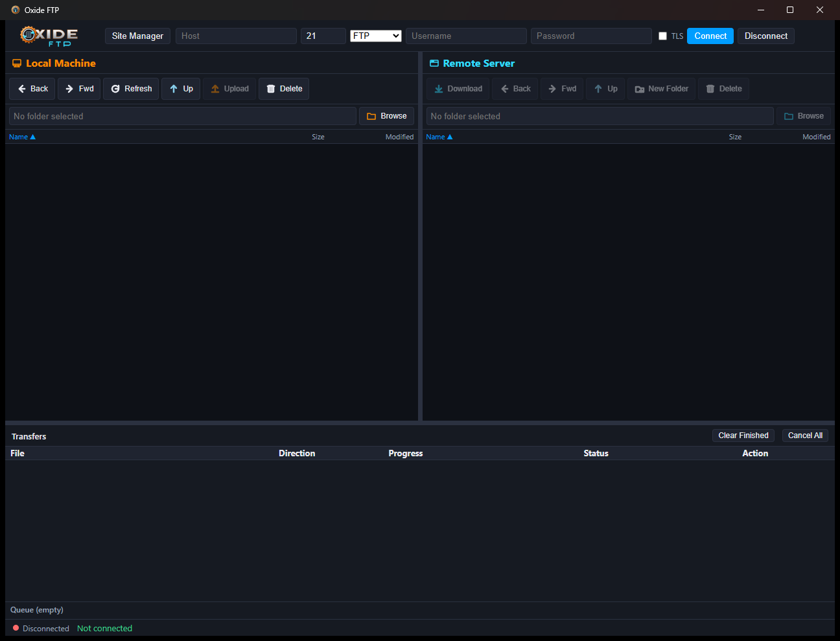
Task: Click the Modified column header in local pane
Action: 399,137
